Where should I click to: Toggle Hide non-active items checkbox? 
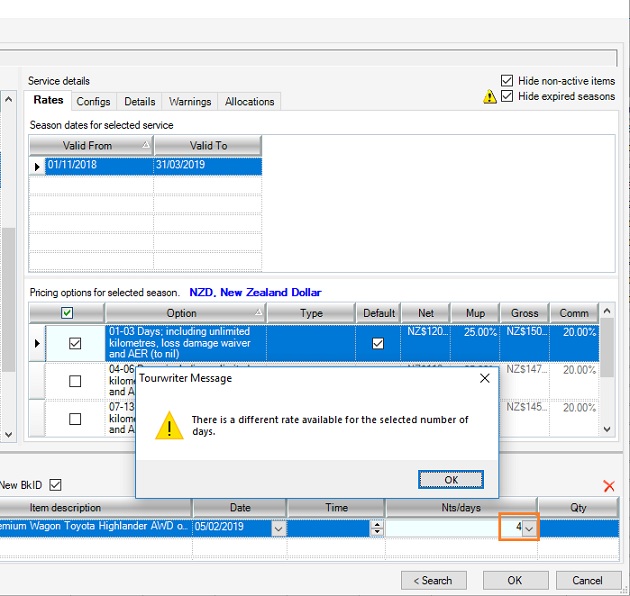[x=508, y=81]
